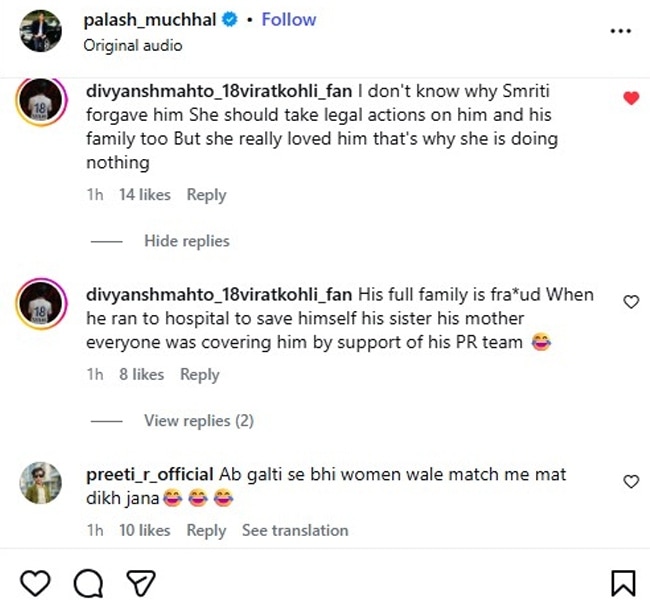Reply to the 14 likes comment

pyautogui.click(x=206, y=195)
